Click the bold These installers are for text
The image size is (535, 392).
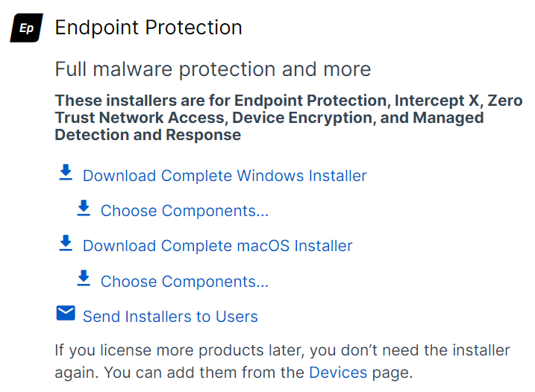pyautogui.click(x=142, y=101)
